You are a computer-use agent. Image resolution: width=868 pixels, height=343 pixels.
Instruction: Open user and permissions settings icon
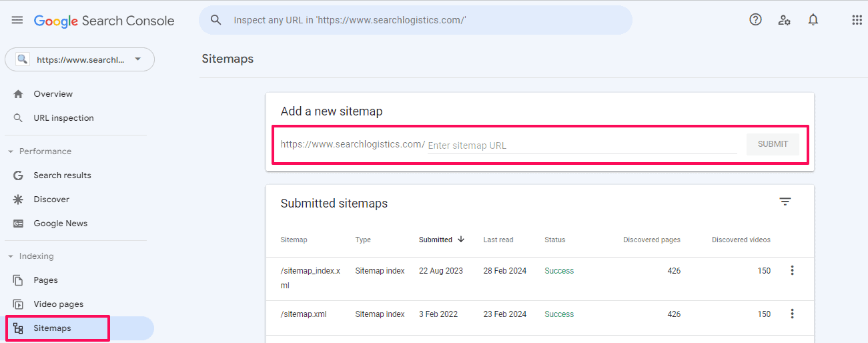[x=784, y=20]
